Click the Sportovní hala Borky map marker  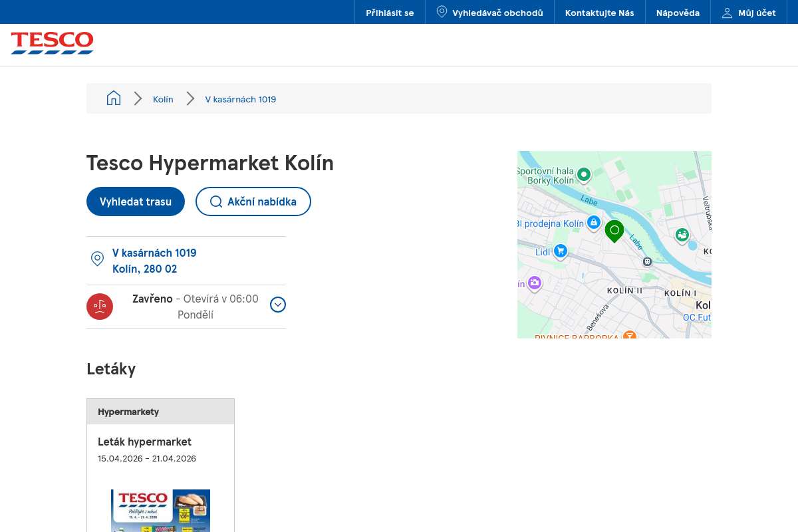pyautogui.click(x=583, y=175)
